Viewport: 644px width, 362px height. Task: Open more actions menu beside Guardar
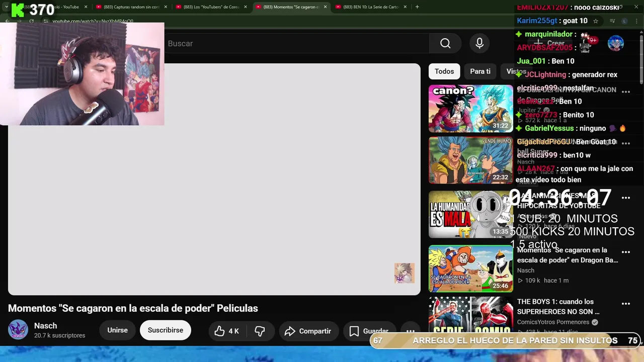point(411,331)
